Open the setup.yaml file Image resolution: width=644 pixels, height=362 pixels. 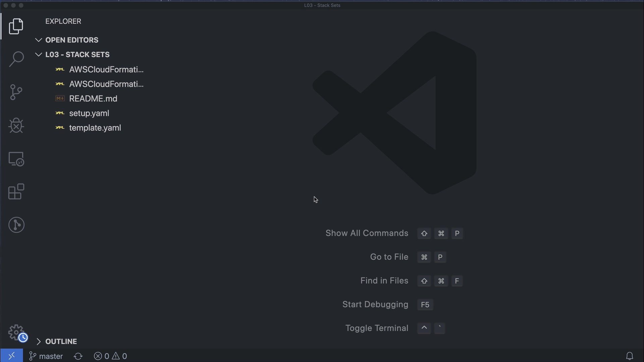tap(89, 113)
